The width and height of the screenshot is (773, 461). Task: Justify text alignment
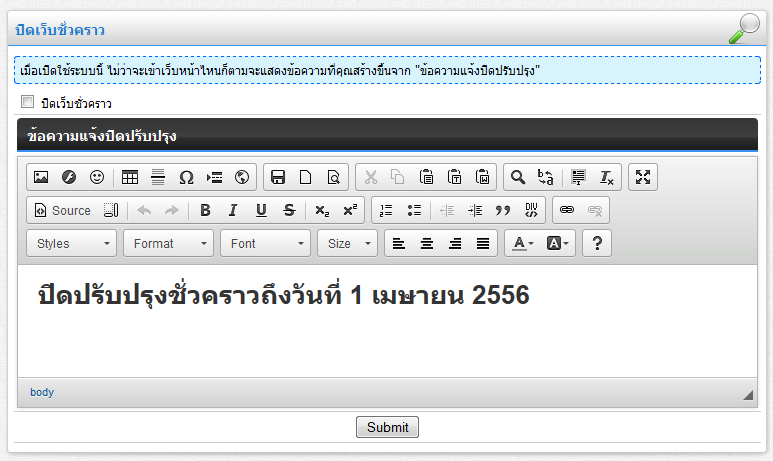483,244
